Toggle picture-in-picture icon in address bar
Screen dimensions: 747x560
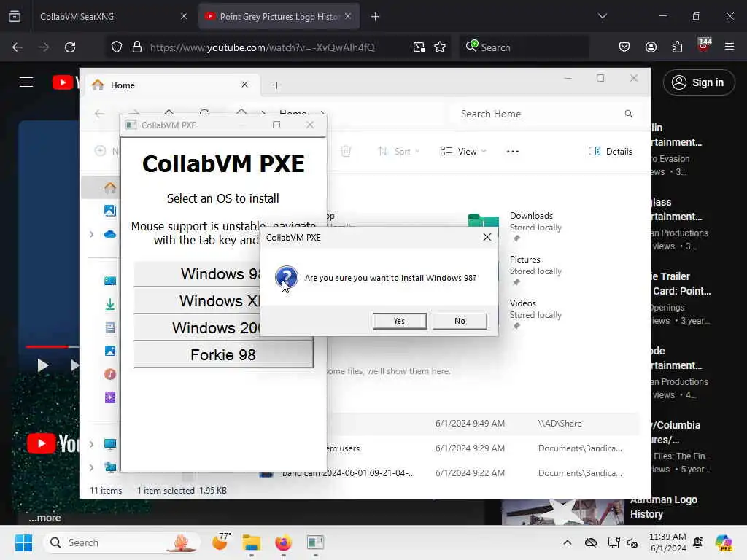coord(419,47)
